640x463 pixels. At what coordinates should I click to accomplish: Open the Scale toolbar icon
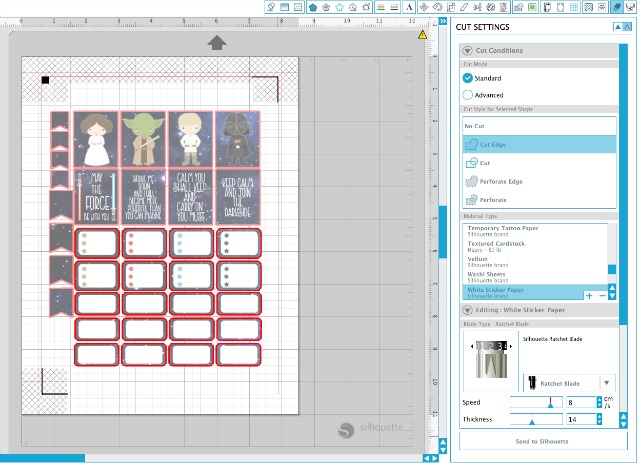[x=451, y=7]
